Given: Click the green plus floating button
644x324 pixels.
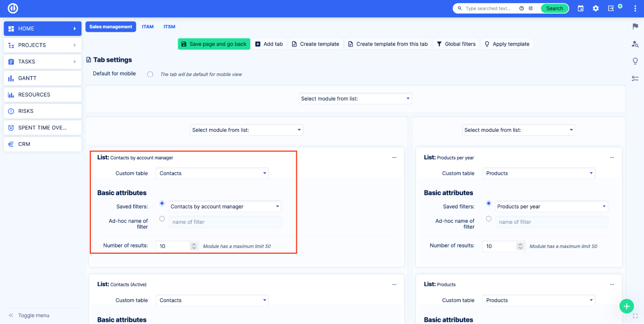Looking at the screenshot, I should 626,306.
